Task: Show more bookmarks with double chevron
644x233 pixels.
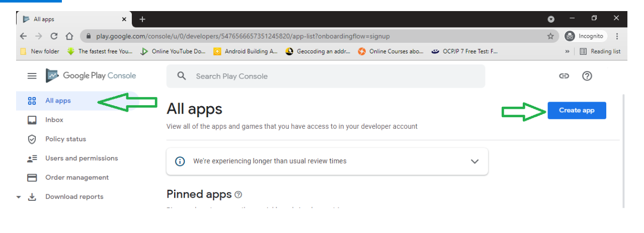Action: pyautogui.click(x=568, y=51)
